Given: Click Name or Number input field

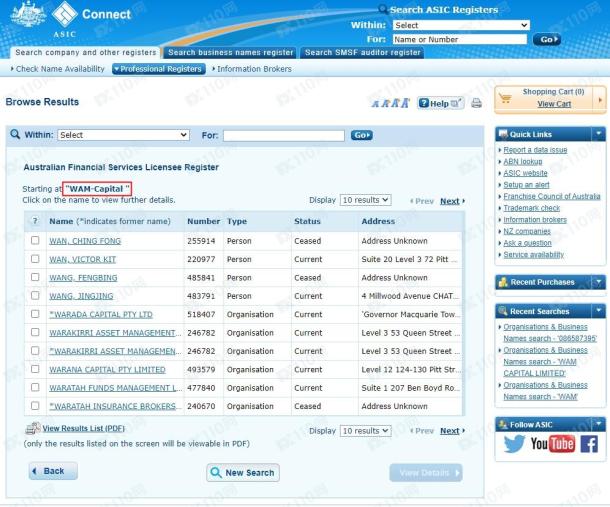Looking at the screenshot, I should 459,39.
